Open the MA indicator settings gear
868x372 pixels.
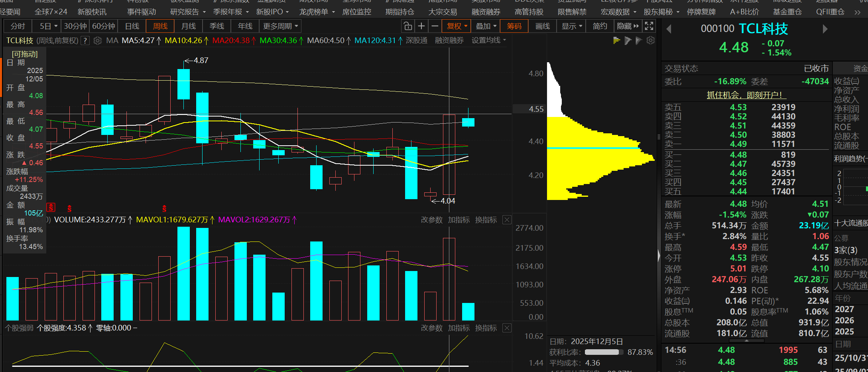tap(97, 41)
